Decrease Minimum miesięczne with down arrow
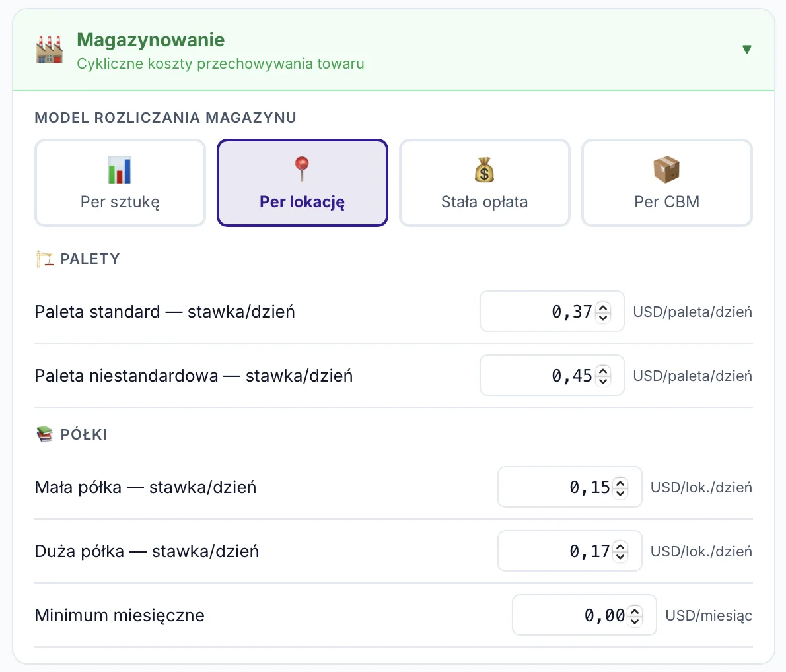This screenshot has height=672, width=786. point(635,621)
